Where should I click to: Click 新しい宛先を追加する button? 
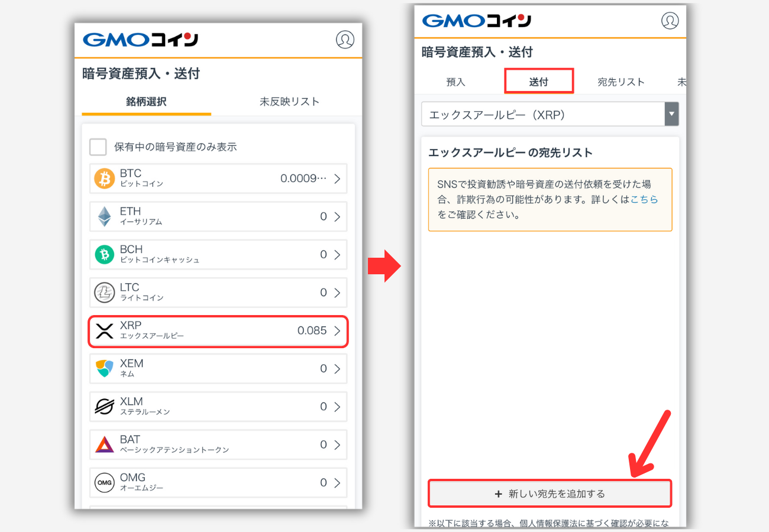[x=550, y=494]
